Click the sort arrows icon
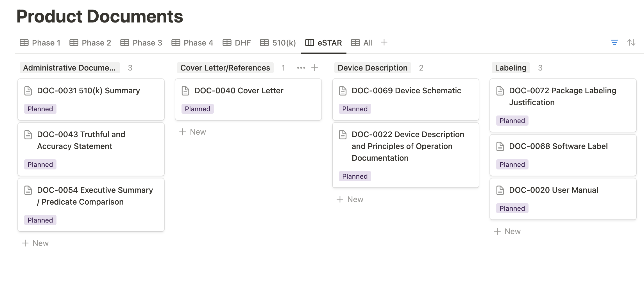This screenshot has height=290, width=644. click(x=631, y=43)
